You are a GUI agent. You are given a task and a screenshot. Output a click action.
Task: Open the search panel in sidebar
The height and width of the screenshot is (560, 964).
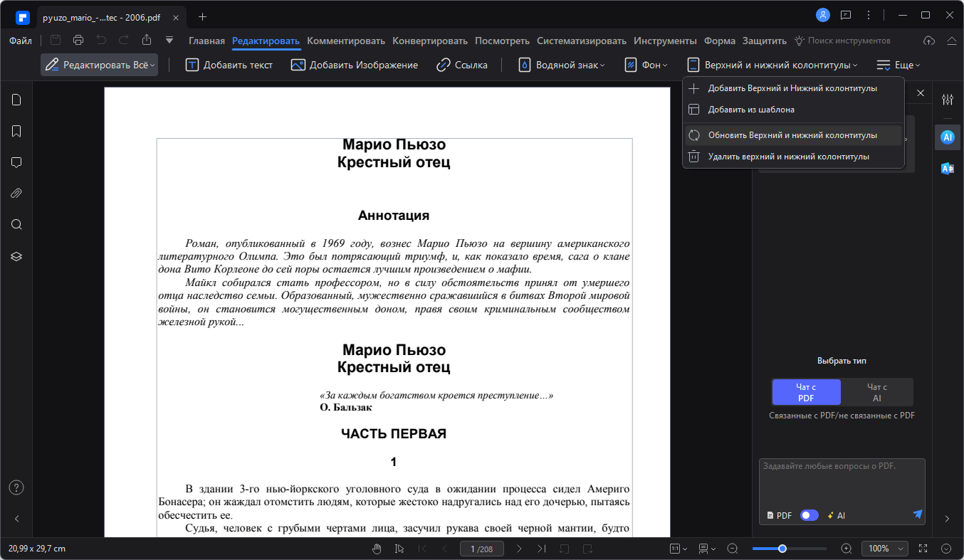click(x=16, y=225)
